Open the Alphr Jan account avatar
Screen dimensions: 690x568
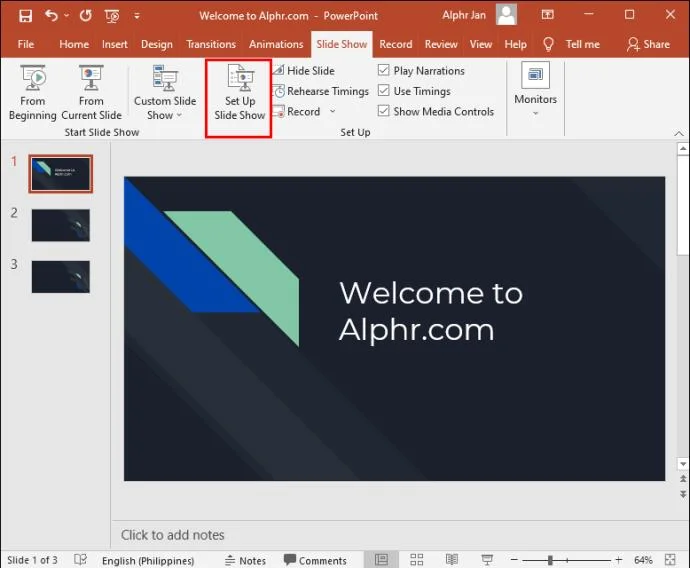click(x=506, y=15)
